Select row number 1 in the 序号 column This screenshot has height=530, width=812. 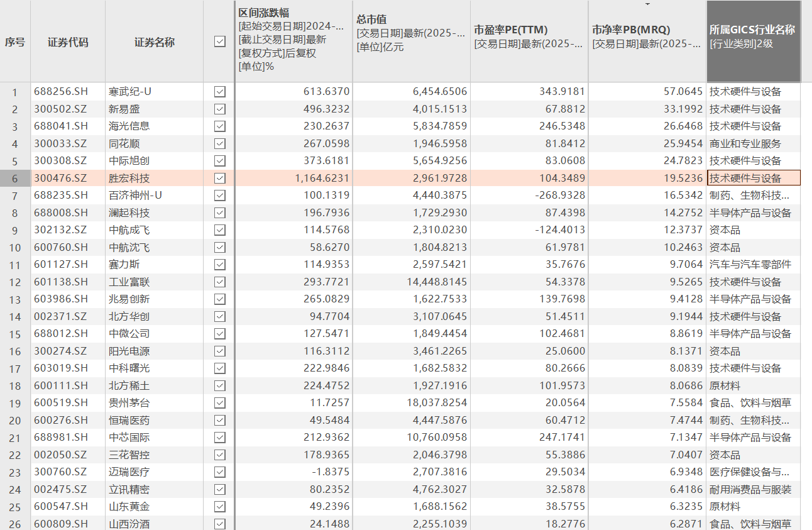point(15,92)
